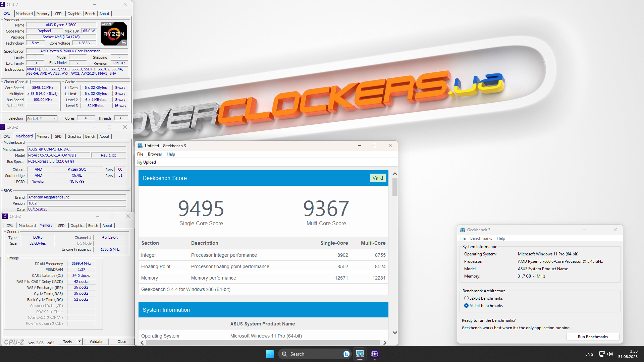
Task: Open About tab in Memory CPU-Z window
Action: (x=107, y=226)
